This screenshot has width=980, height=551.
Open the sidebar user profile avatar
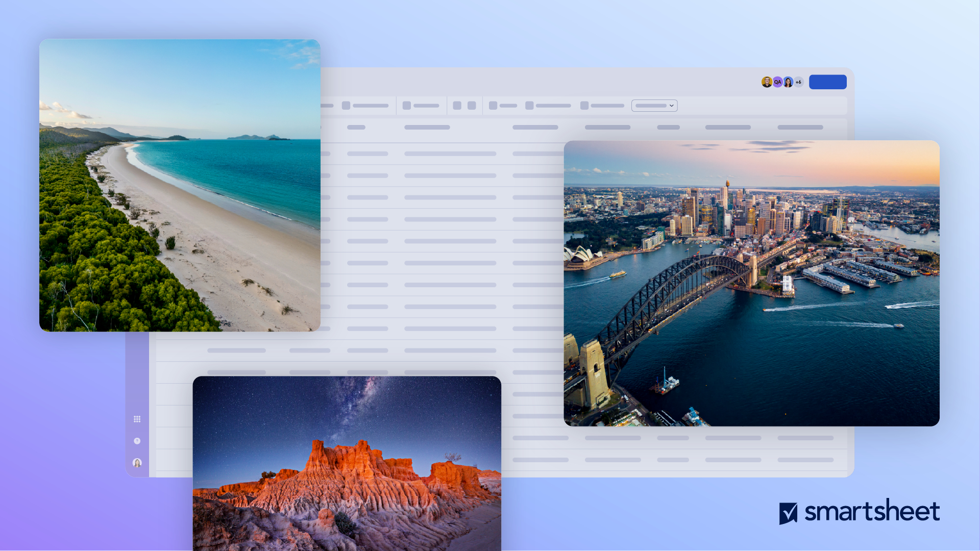(x=137, y=463)
